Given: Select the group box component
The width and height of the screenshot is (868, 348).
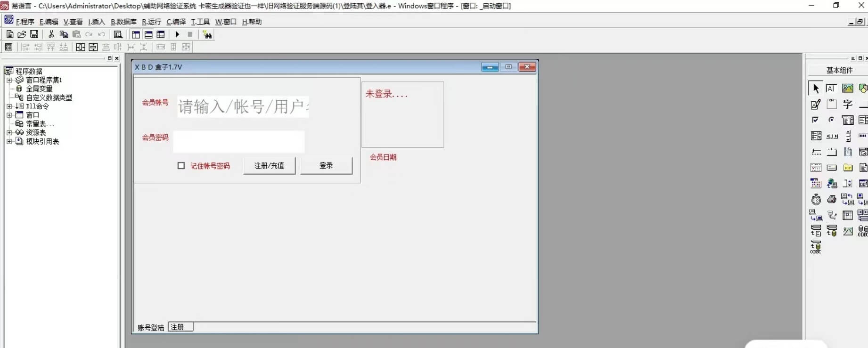Looking at the screenshot, I should click(x=832, y=104).
